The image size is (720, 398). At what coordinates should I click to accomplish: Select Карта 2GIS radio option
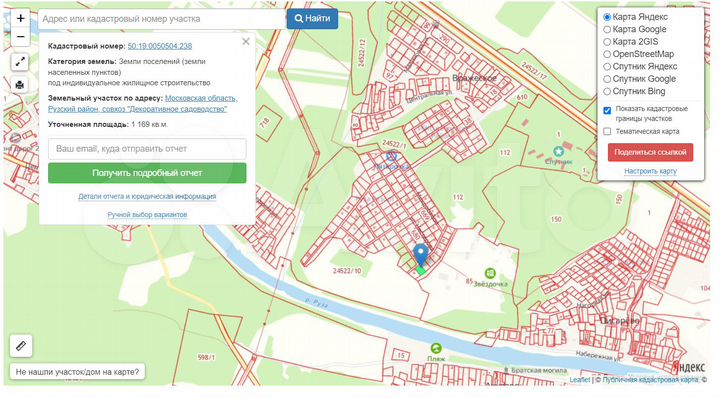pos(607,42)
